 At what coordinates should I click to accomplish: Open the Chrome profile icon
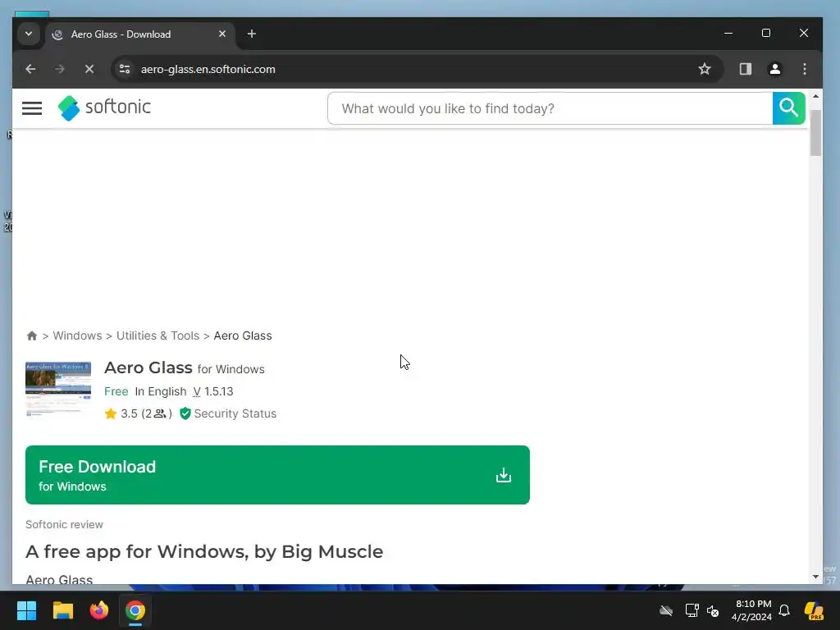click(774, 69)
